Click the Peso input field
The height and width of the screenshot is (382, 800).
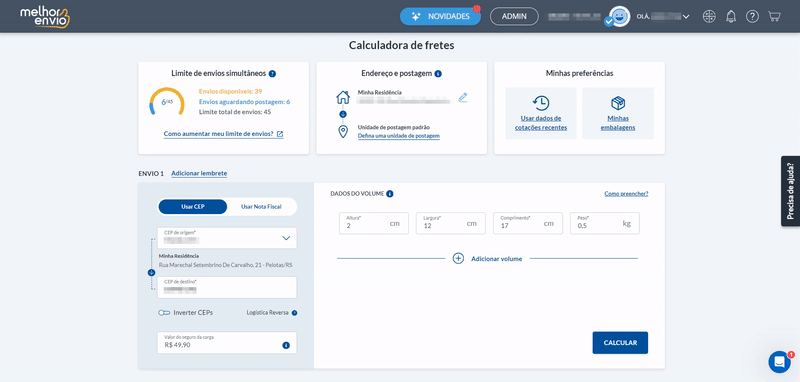pos(605,223)
